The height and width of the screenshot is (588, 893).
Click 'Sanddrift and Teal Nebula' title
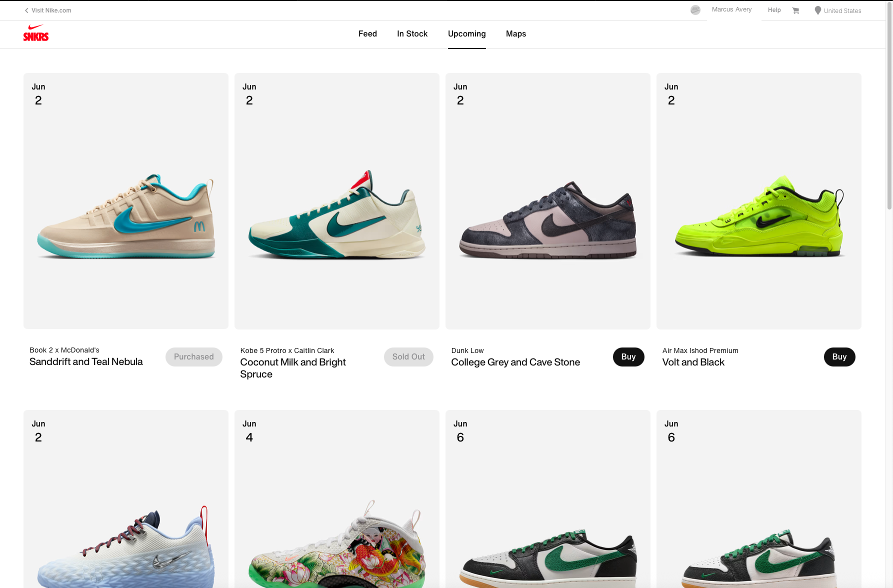(86, 362)
